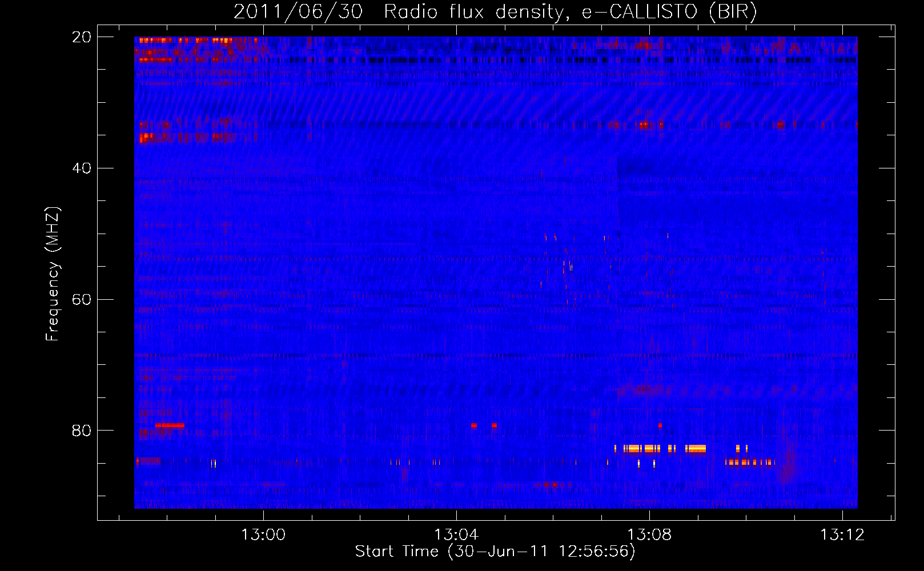This screenshot has height=571, width=924.
Task: Click the plot title 'Radio flux density, e-CALLISTO (BIR)'
Action: [570, 12]
